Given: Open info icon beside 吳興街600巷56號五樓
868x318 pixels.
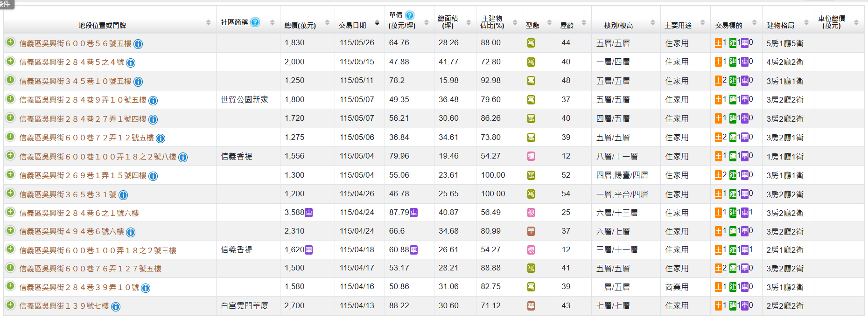Looking at the screenshot, I should pyautogui.click(x=138, y=44).
